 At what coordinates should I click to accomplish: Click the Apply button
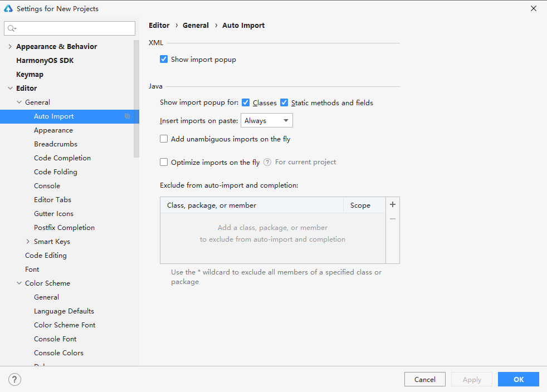pos(472,379)
